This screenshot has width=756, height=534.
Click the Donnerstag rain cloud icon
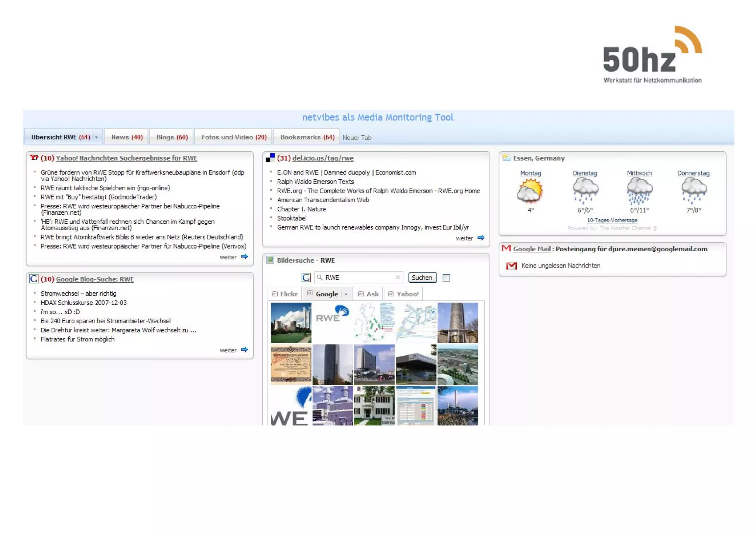click(x=694, y=191)
